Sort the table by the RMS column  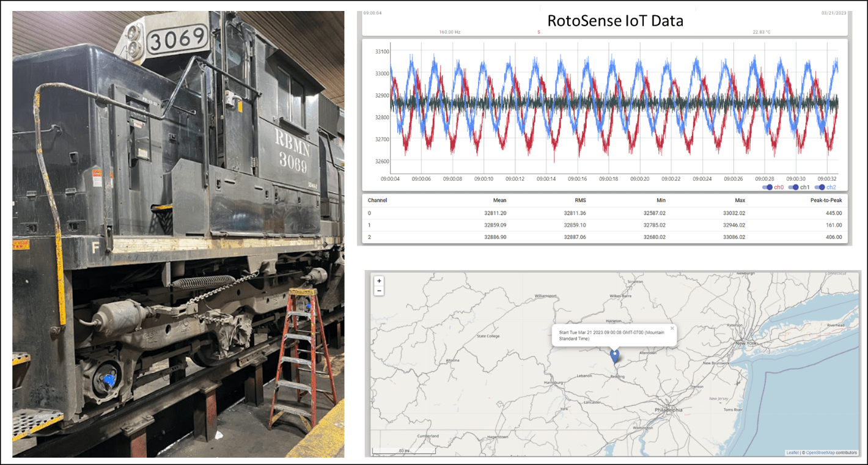click(579, 200)
